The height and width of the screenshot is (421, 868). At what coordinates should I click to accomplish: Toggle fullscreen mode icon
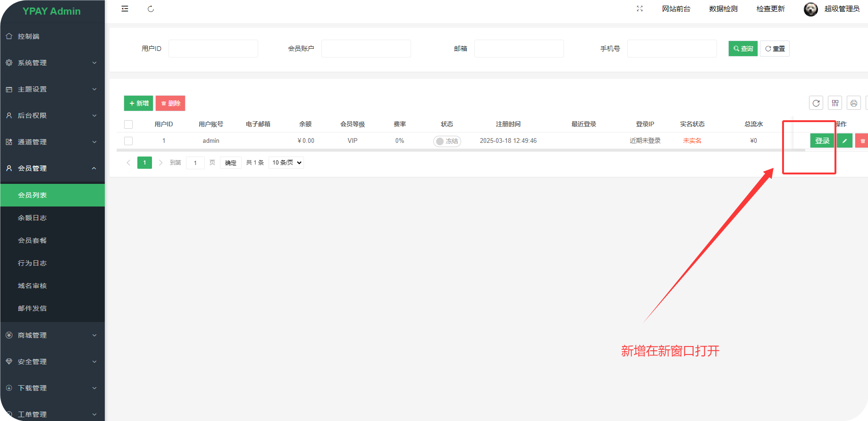pyautogui.click(x=640, y=8)
